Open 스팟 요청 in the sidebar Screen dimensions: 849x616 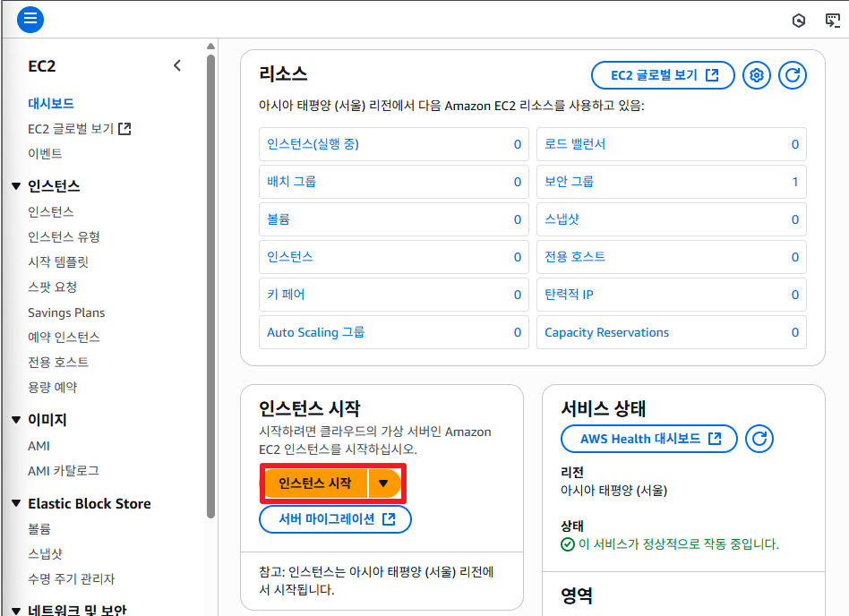[x=53, y=287]
